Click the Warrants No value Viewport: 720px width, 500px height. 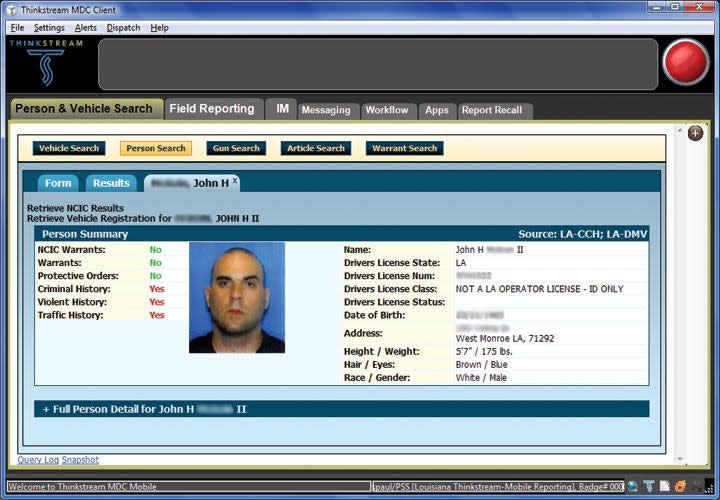(x=156, y=263)
